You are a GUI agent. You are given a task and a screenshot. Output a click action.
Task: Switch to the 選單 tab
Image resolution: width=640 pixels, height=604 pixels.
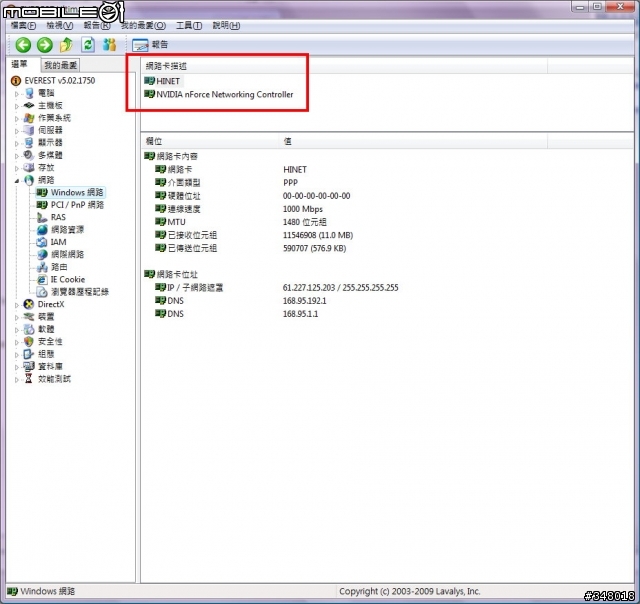20,64
